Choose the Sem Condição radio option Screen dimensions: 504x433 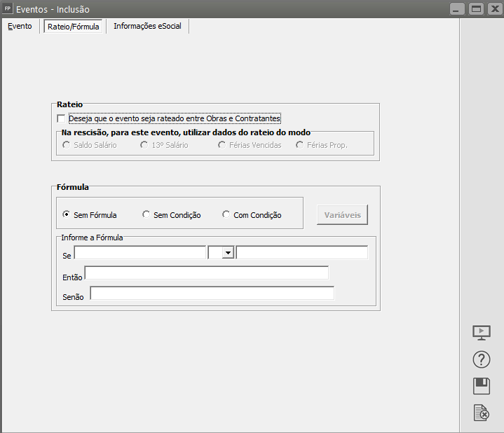click(x=146, y=215)
